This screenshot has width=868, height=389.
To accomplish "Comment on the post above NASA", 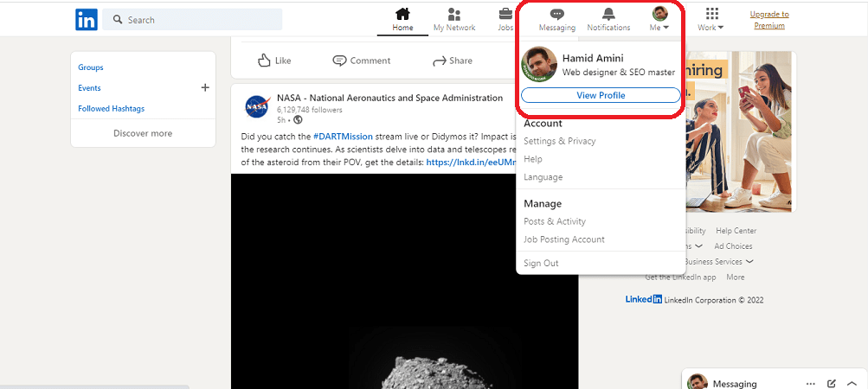I will [x=361, y=61].
